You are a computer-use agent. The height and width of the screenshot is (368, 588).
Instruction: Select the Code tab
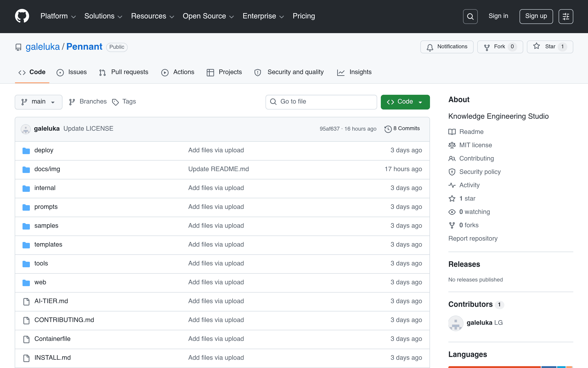click(32, 72)
